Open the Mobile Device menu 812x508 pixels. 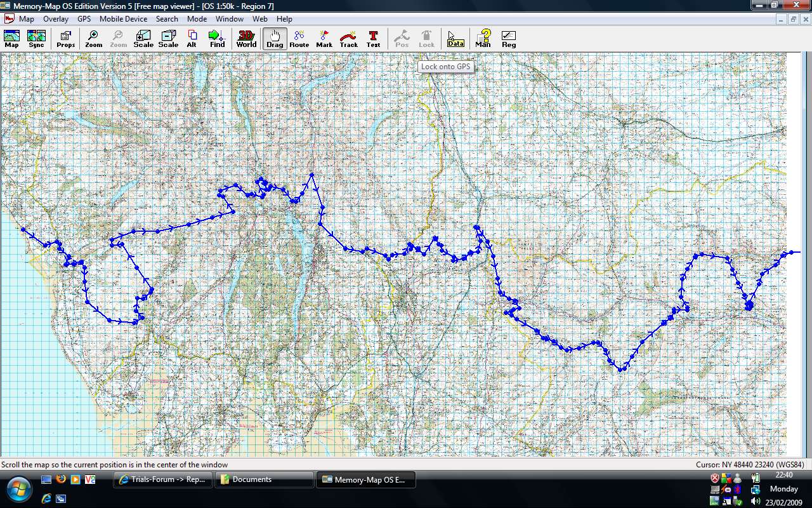123,19
